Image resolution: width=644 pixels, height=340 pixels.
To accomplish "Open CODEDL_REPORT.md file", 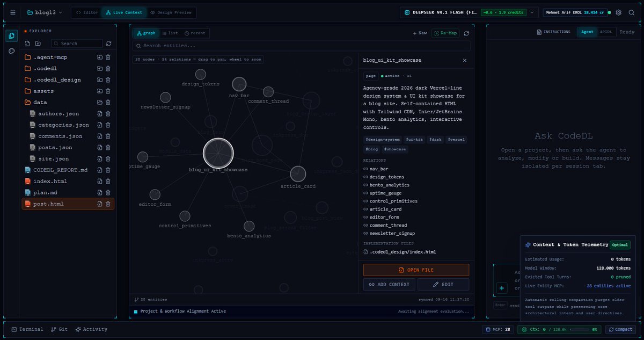I will pyautogui.click(x=60, y=170).
